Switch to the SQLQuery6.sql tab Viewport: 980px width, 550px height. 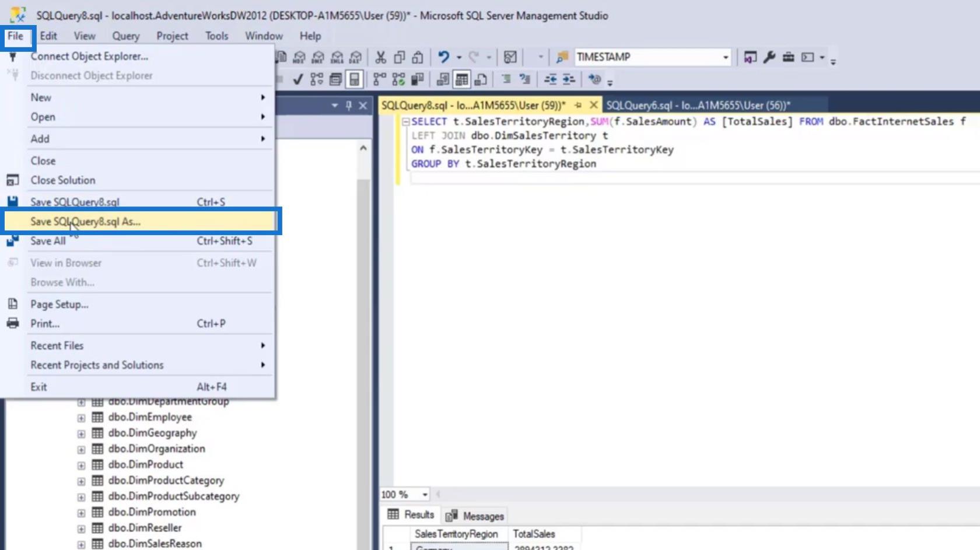click(698, 106)
